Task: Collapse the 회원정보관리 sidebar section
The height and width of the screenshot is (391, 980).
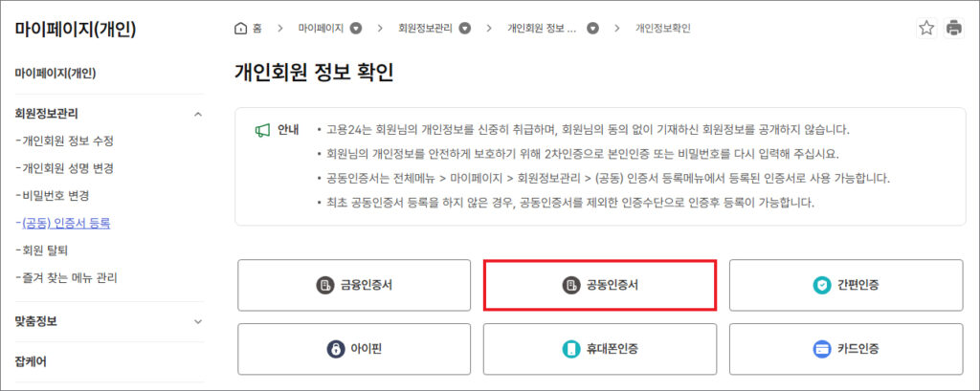Action: point(198,114)
